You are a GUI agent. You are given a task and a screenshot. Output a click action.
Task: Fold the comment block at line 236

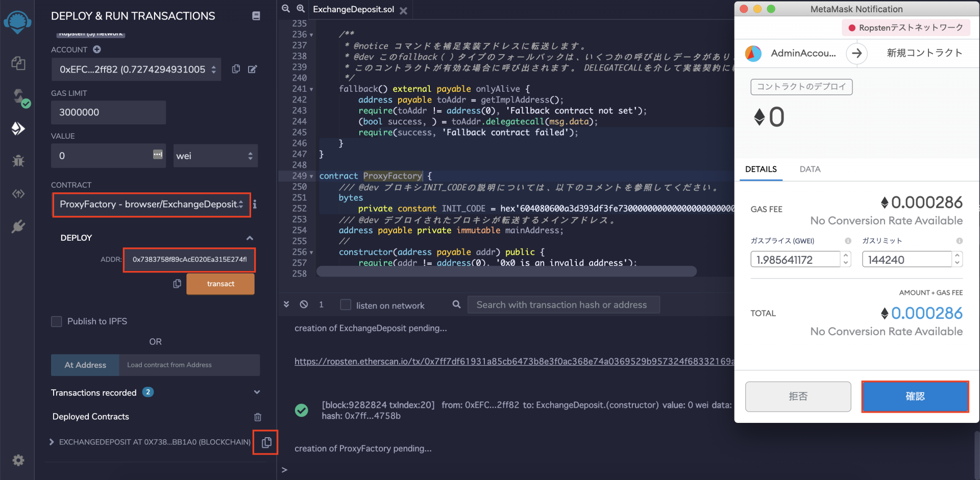tap(311, 35)
